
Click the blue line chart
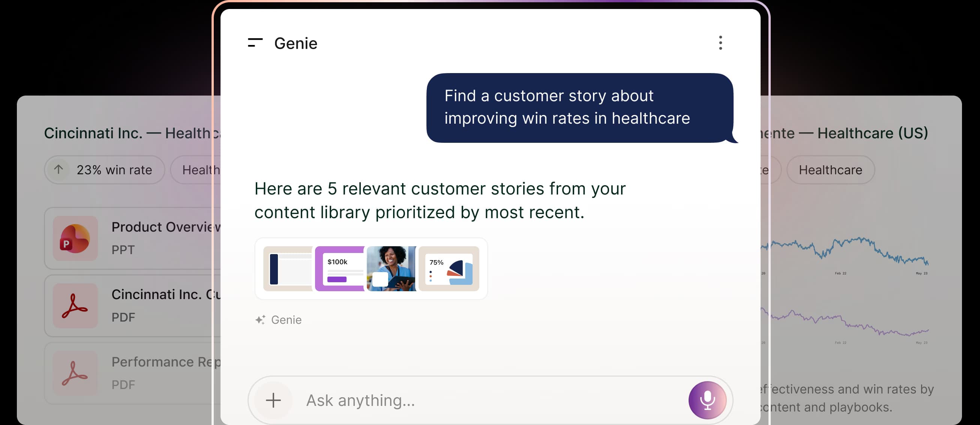(845, 251)
